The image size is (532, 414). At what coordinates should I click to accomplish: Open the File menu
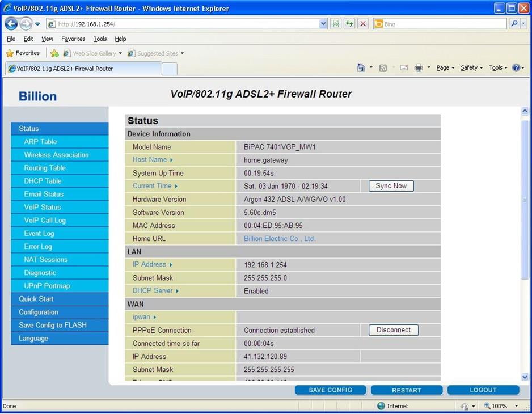[11, 39]
